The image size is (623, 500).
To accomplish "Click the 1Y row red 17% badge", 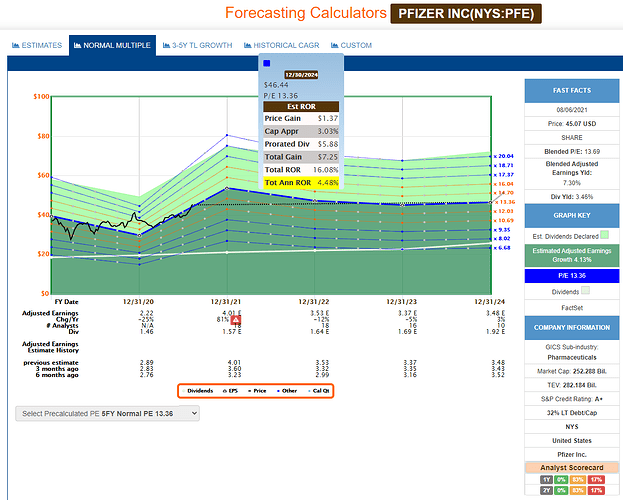I will coord(596,479).
